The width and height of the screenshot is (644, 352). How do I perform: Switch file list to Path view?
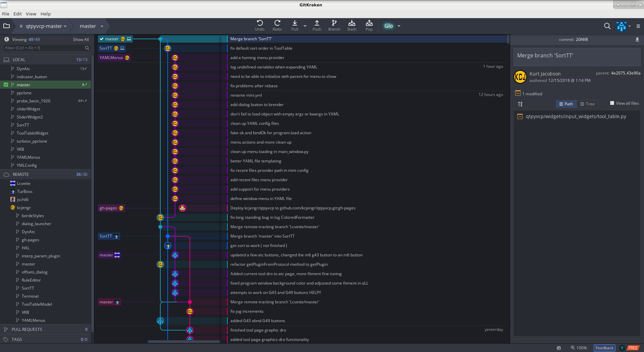coord(566,104)
